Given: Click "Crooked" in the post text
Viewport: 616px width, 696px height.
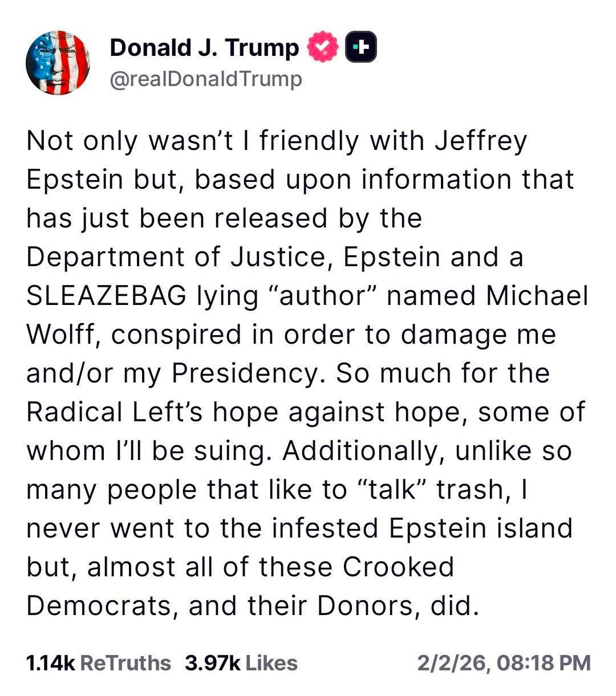Looking at the screenshot, I should 398,567.
